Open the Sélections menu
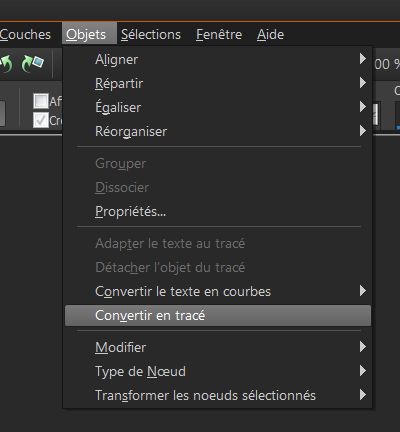This screenshot has width=400, height=432. pos(151,34)
